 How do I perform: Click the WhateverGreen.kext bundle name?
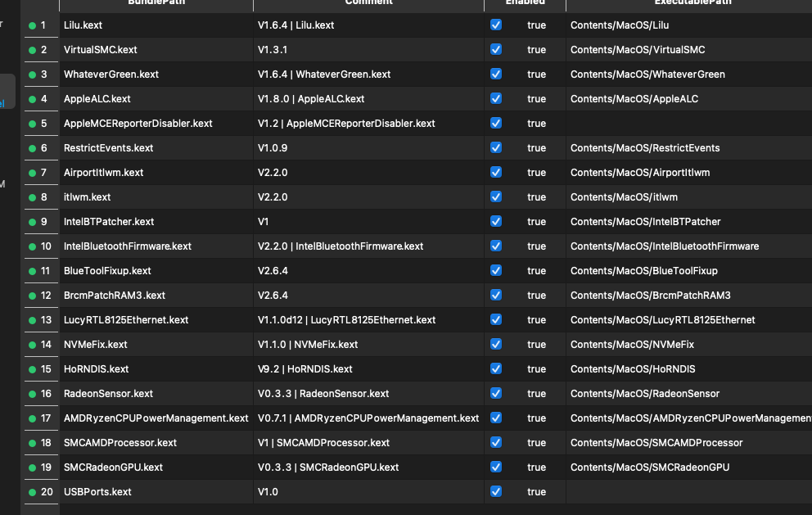click(111, 74)
